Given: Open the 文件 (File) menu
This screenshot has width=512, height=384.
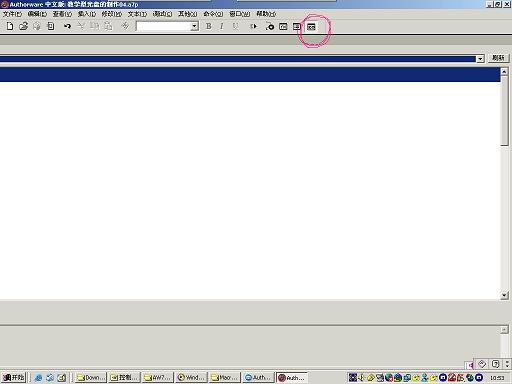Looking at the screenshot, I should (x=12, y=14).
